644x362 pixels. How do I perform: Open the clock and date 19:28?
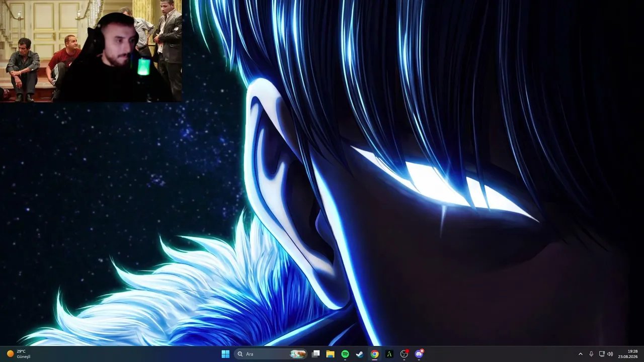tap(628, 354)
